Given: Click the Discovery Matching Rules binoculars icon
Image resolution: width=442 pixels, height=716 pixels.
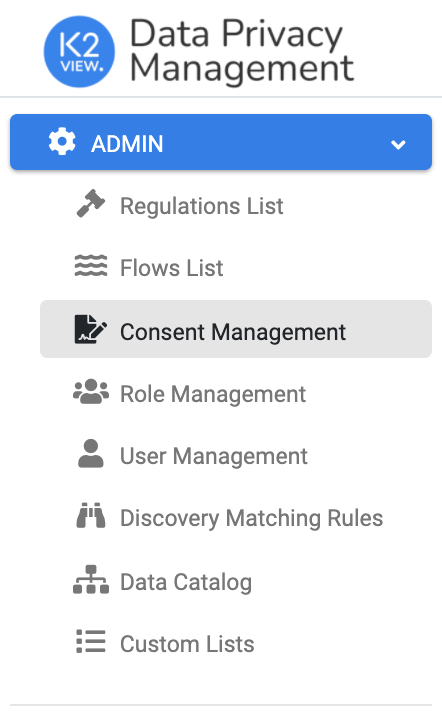Looking at the screenshot, I should (91, 516).
